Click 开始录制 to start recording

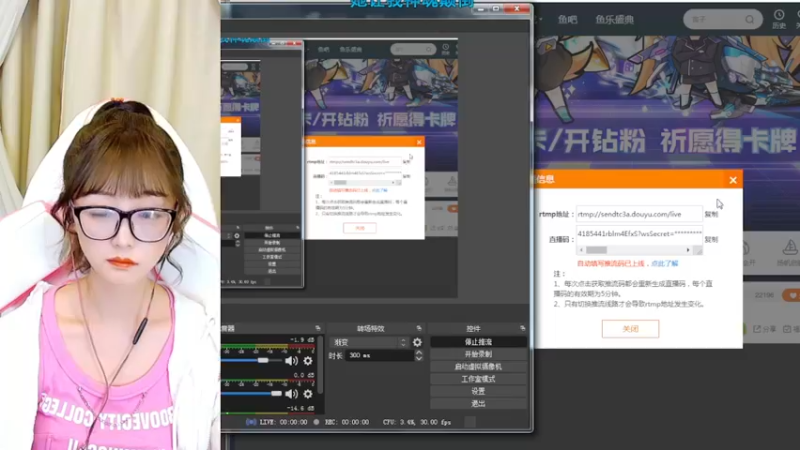pos(478,354)
